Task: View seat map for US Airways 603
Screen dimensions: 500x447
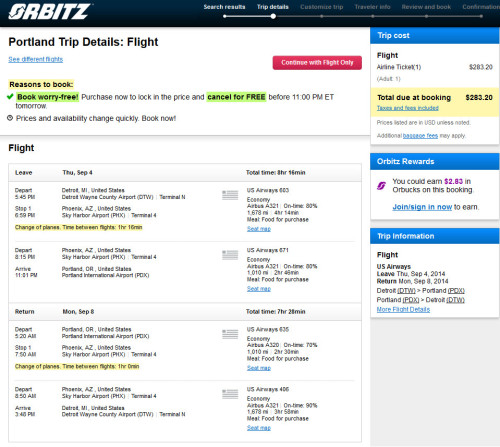Action: (259, 229)
